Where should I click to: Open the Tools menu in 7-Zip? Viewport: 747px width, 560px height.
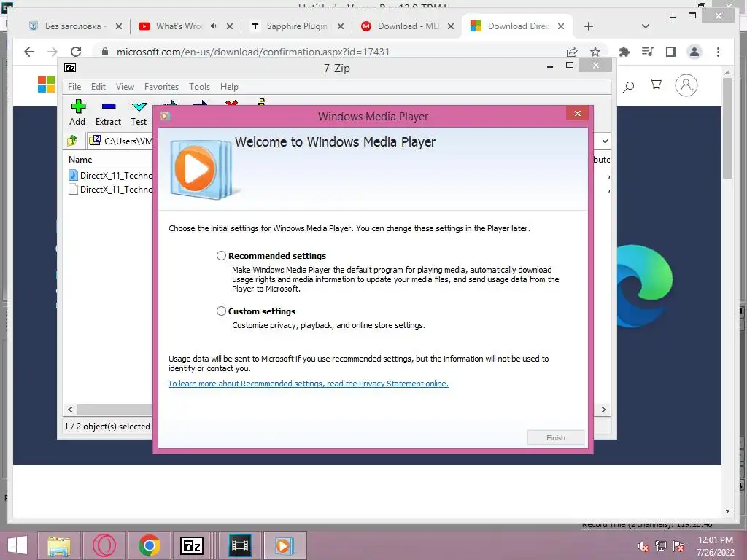[x=199, y=87]
